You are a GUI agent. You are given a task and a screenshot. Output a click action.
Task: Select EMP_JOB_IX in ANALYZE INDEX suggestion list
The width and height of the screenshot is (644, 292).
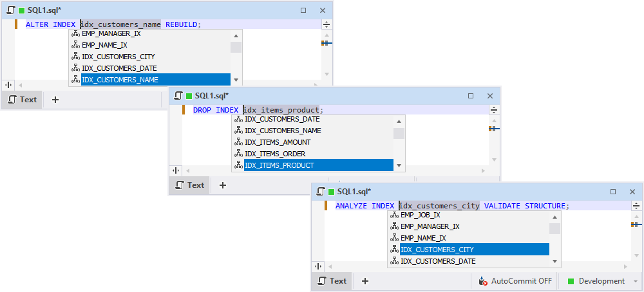coord(469,215)
